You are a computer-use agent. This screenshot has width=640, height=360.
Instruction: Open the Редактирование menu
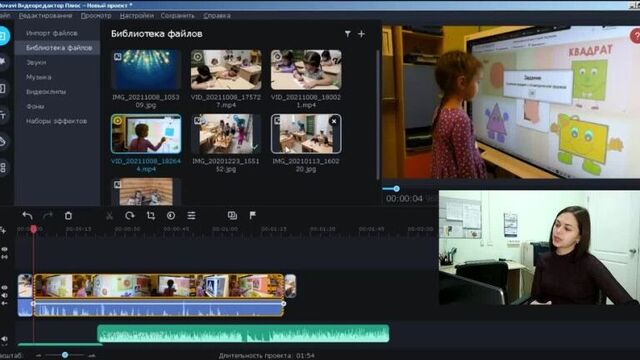click(45, 16)
